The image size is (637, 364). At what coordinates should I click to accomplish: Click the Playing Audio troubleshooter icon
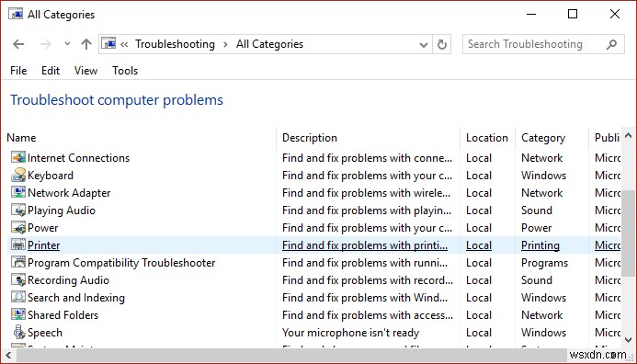18,210
